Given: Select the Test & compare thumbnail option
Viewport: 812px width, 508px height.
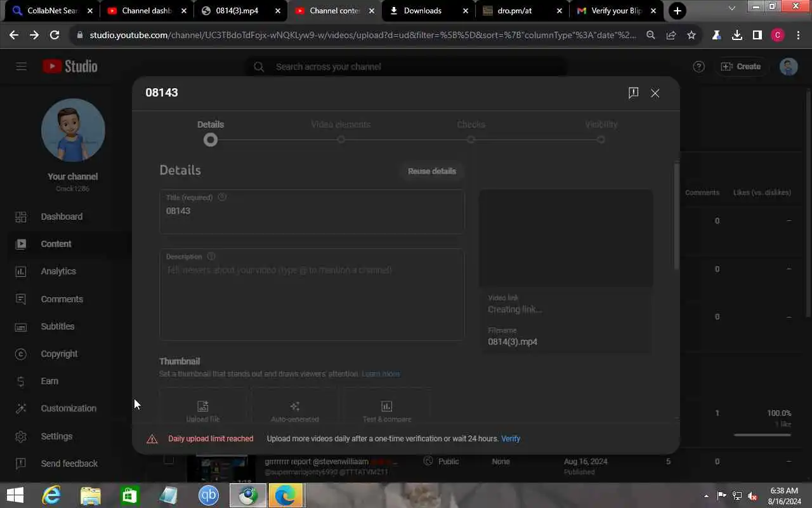Looking at the screenshot, I should [x=387, y=406].
